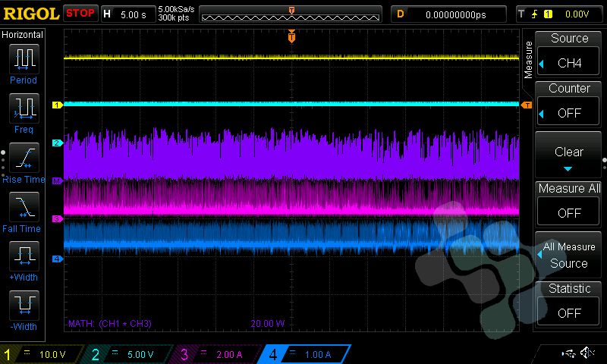This screenshot has width=607, height=364.
Task: Expand the Clear menu option
Action: tap(569, 155)
